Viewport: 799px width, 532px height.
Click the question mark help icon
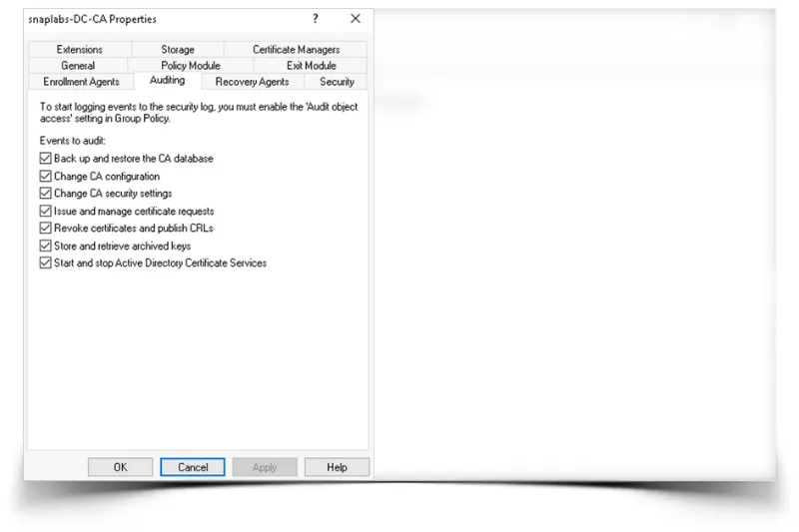pyautogui.click(x=316, y=19)
